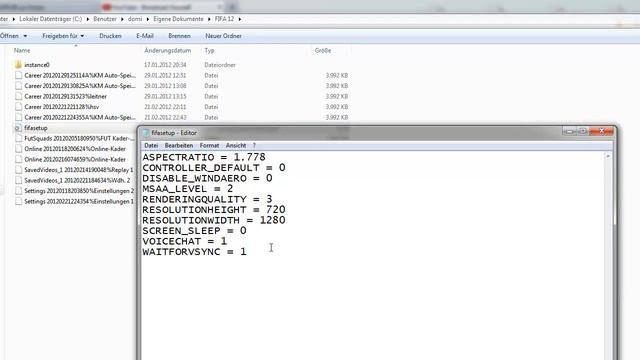The height and width of the screenshot is (360, 640).
Task: Go to domi breadcrumb folder
Action: [135, 19]
